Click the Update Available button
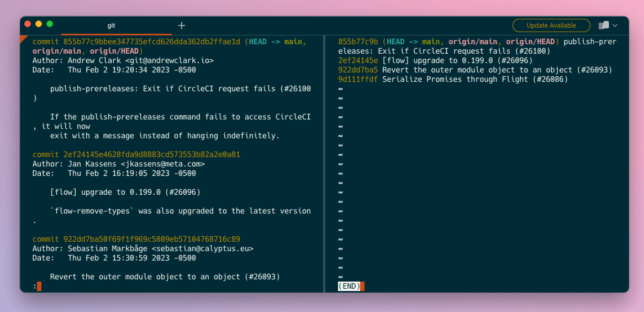Screen dimensions: 644x312 (x=551, y=25)
